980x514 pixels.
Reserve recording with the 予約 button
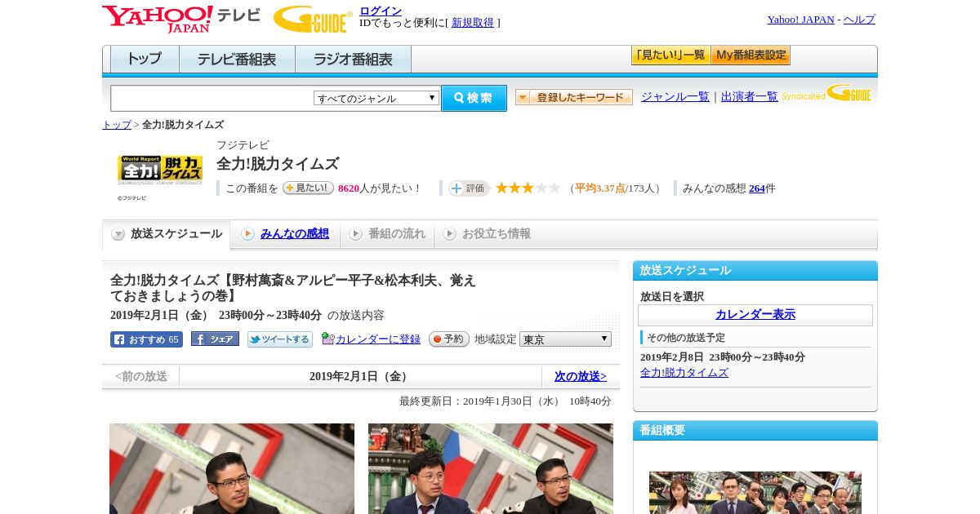449,339
